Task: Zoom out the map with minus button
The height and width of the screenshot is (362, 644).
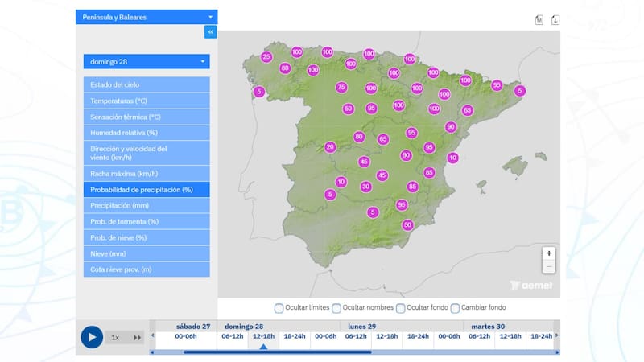Action: [x=549, y=267]
